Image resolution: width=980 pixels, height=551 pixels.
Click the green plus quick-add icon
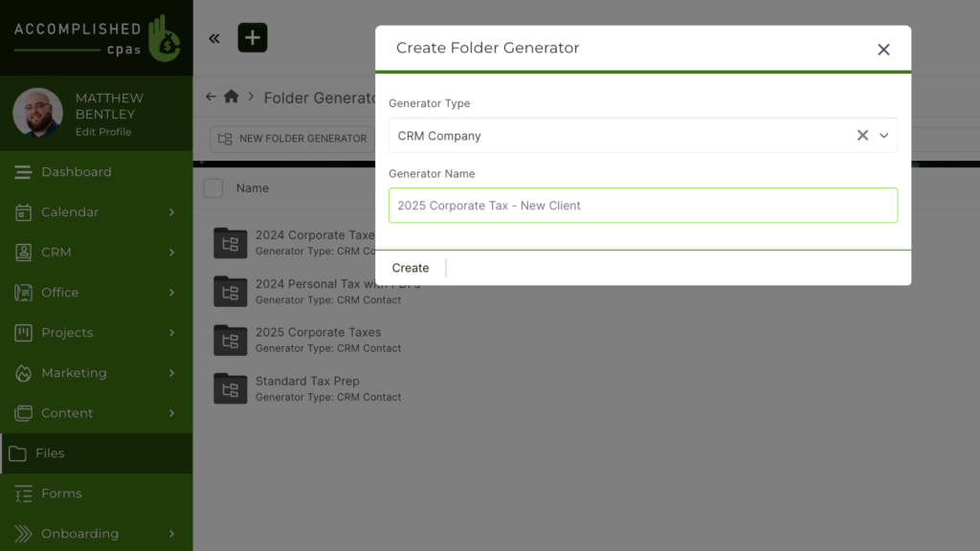pyautogui.click(x=253, y=38)
